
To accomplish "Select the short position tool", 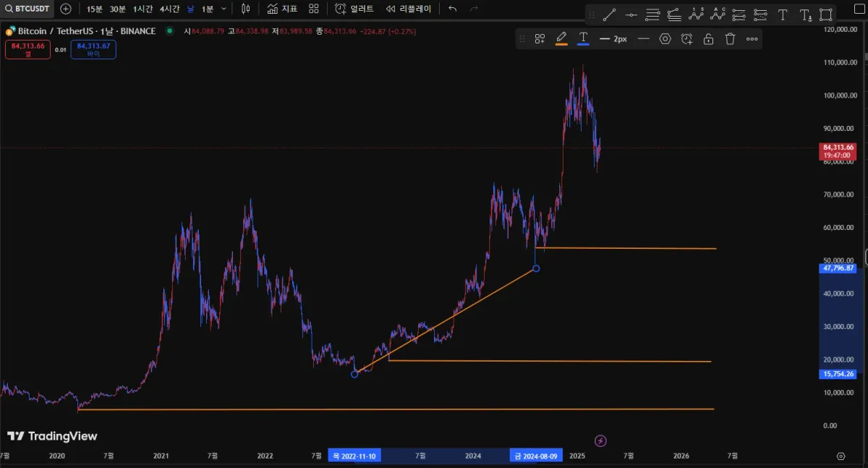I will 761,14.
